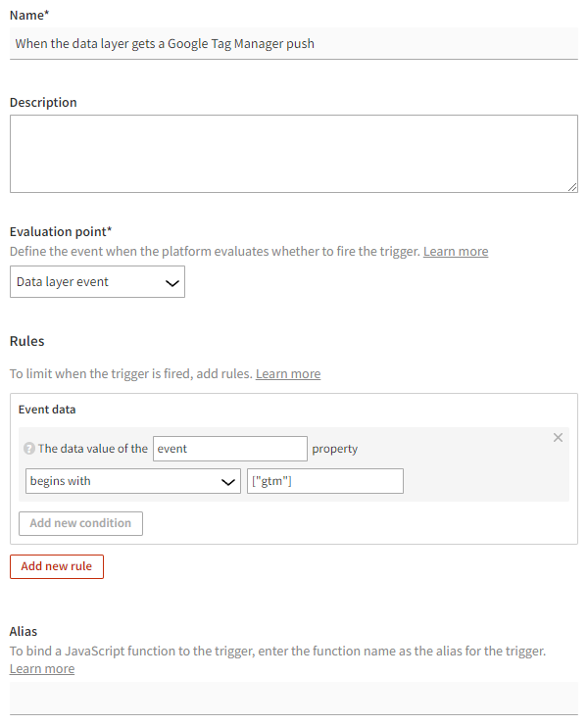Remove the event condition with the X icon
588x725 pixels.
pos(559,438)
